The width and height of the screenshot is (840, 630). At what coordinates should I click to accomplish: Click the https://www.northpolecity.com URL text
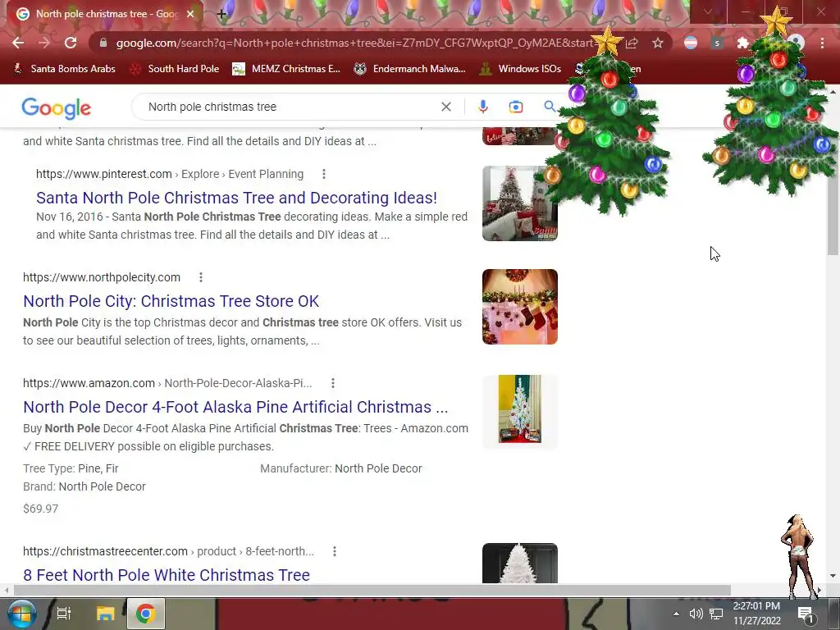pyautogui.click(x=101, y=277)
